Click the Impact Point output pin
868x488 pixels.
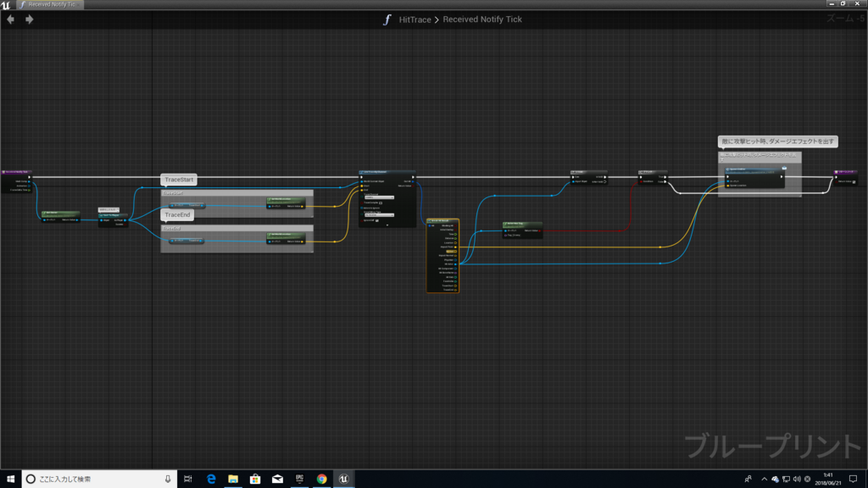click(455, 247)
